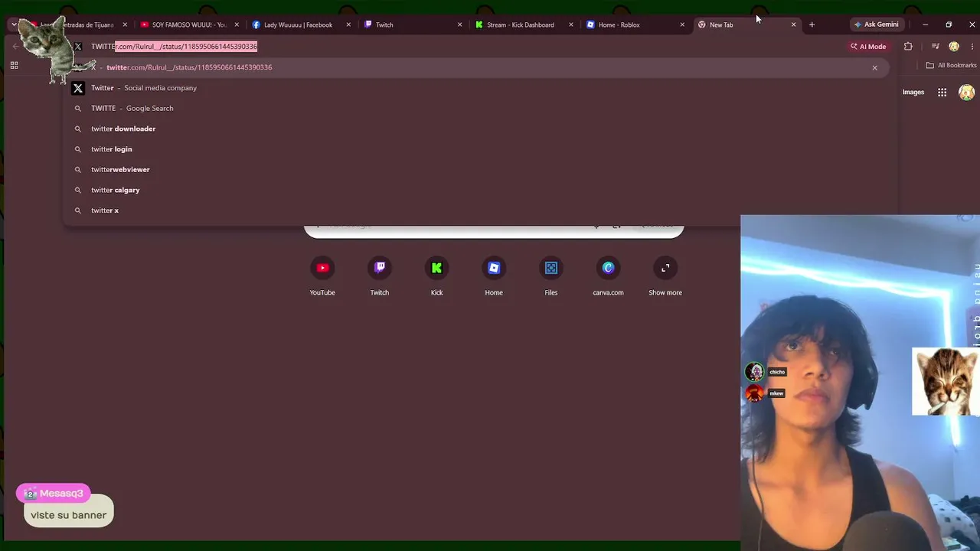Switch to the SOY FAMOSO WUUU! YouTube tab
Viewport: 980px width, 551px height.
pos(188,24)
